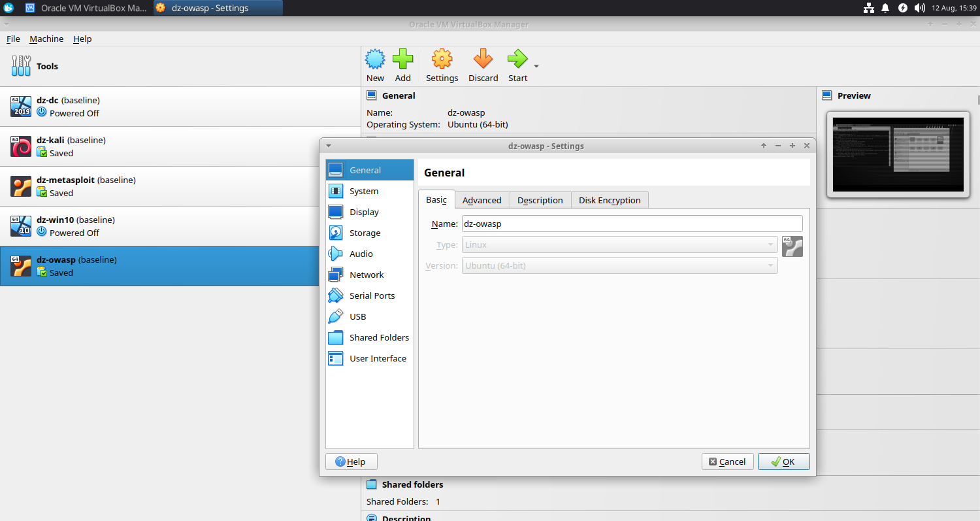Open the Version dropdown showing Ubuntu (64-bit)
Image resolution: width=980 pixels, height=521 pixels.
coord(619,265)
